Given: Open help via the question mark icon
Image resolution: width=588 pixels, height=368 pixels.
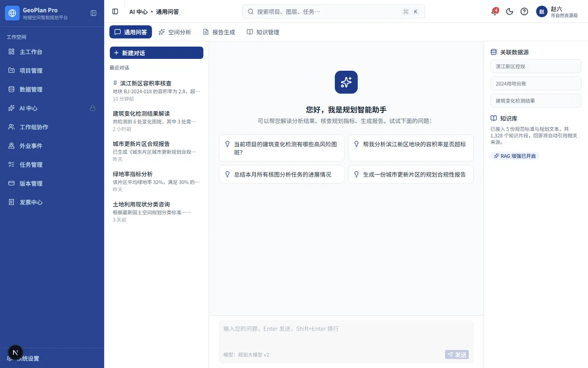Looking at the screenshot, I should (524, 11).
